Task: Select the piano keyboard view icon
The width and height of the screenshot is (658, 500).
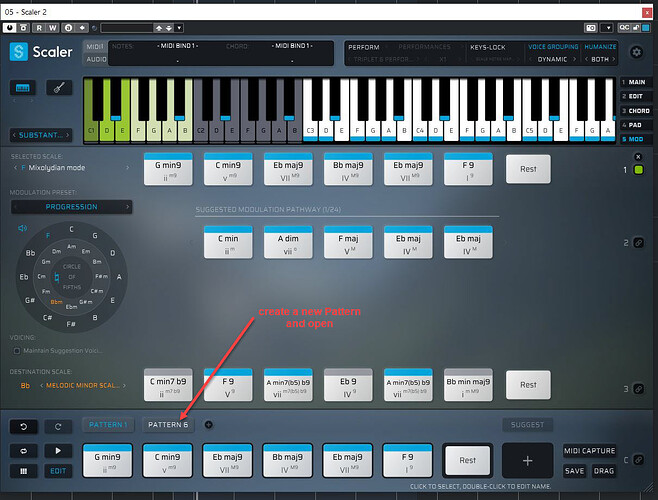Action: pyautogui.click(x=23, y=89)
